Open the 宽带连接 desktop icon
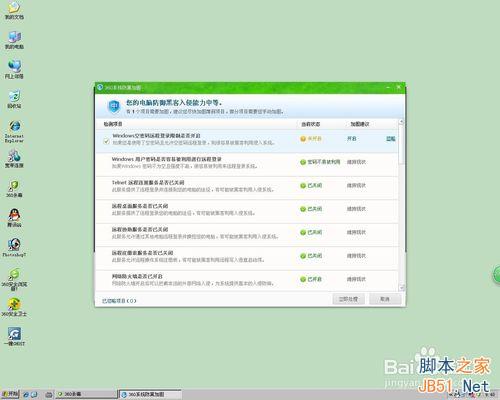Image resolution: width=500 pixels, height=400 pixels. pyautogui.click(x=14, y=159)
